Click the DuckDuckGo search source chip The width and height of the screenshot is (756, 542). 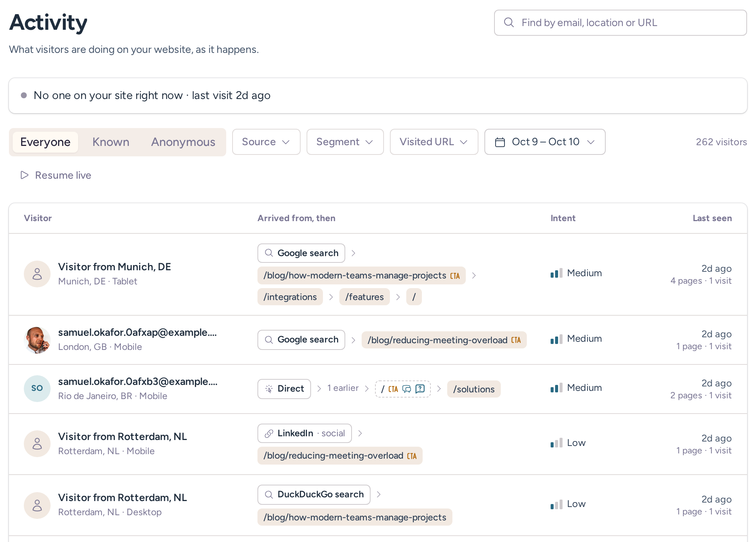coord(314,494)
